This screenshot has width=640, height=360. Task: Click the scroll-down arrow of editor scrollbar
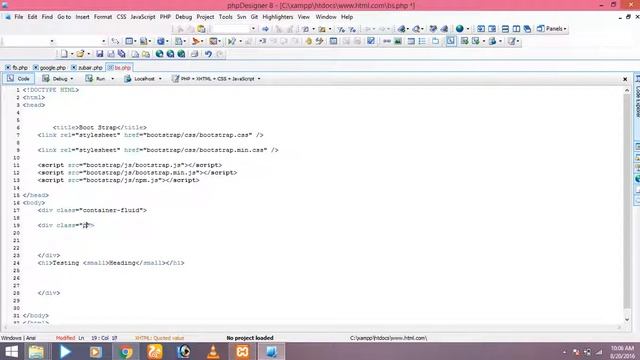point(627,320)
